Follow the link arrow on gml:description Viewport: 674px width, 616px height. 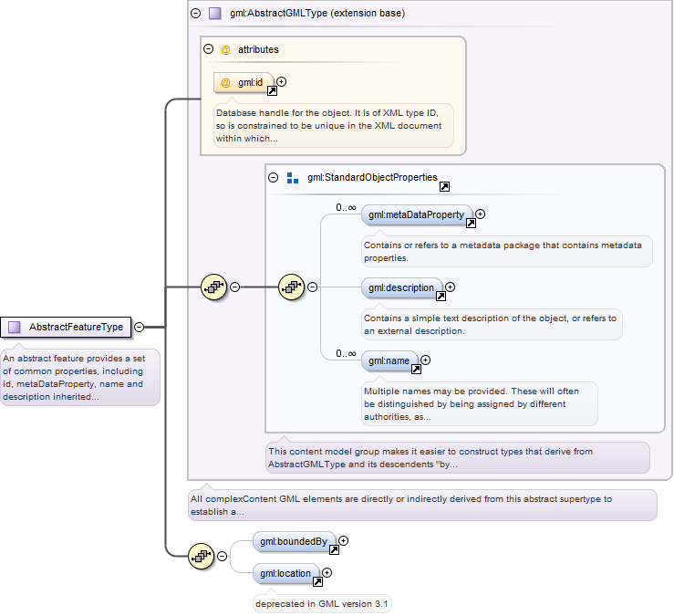click(441, 297)
